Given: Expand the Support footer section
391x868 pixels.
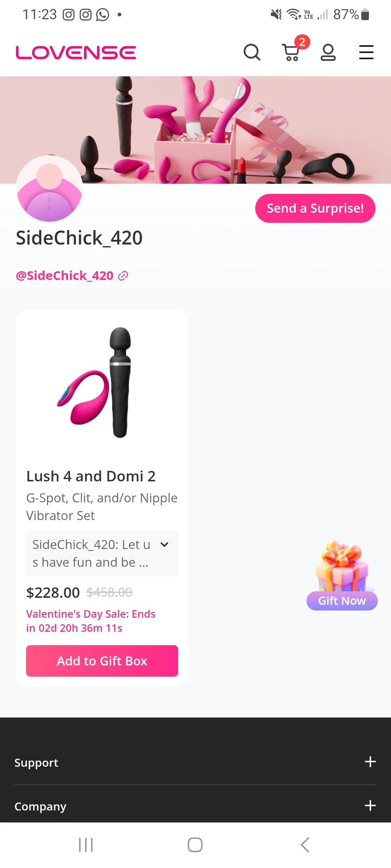Looking at the screenshot, I should pyautogui.click(x=370, y=762).
